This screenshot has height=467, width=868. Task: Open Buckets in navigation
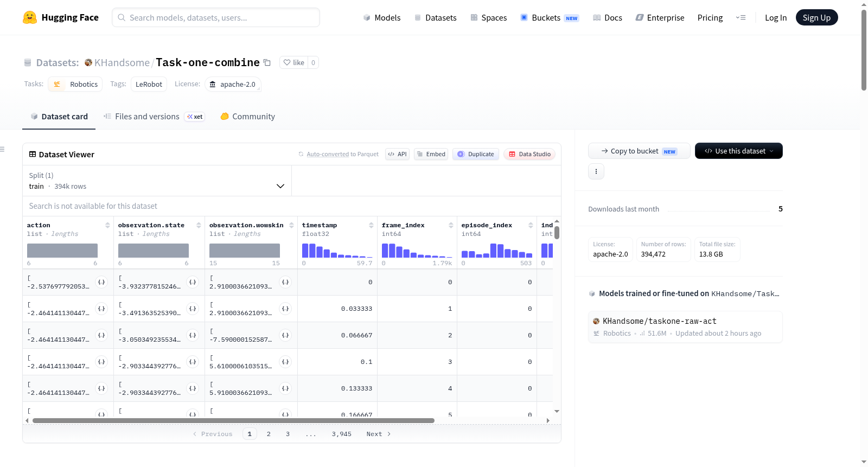tap(550, 17)
